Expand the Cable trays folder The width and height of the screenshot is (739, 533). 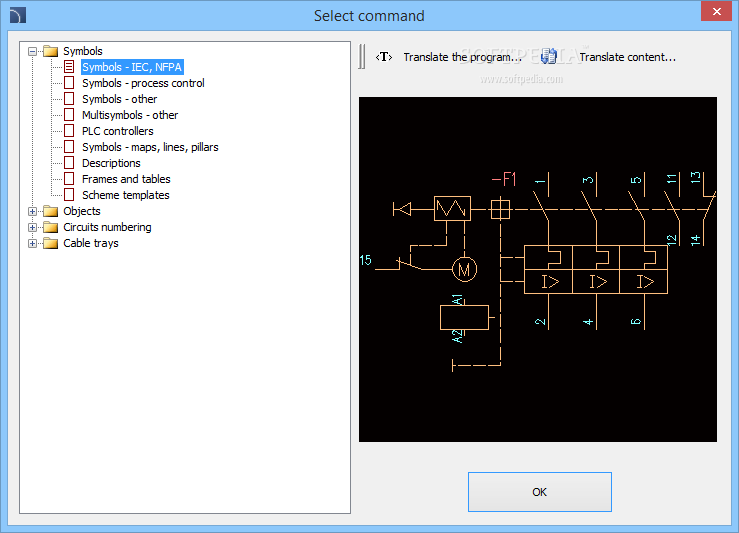tap(32, 244)
